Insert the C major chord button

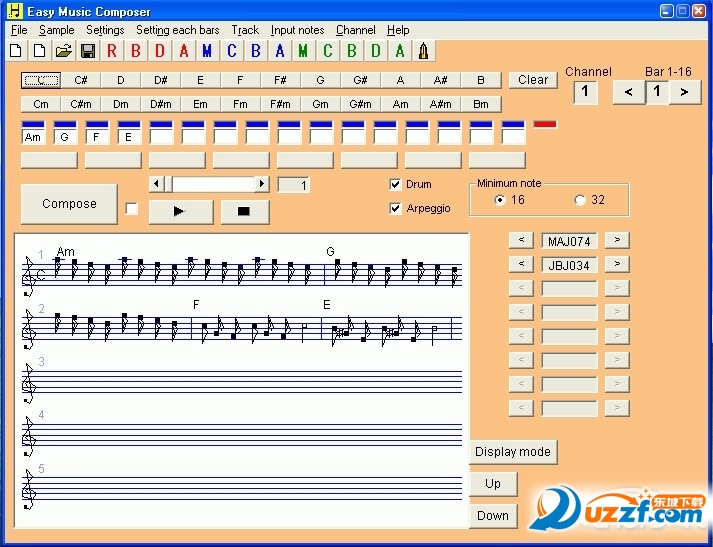click(41, 80)
